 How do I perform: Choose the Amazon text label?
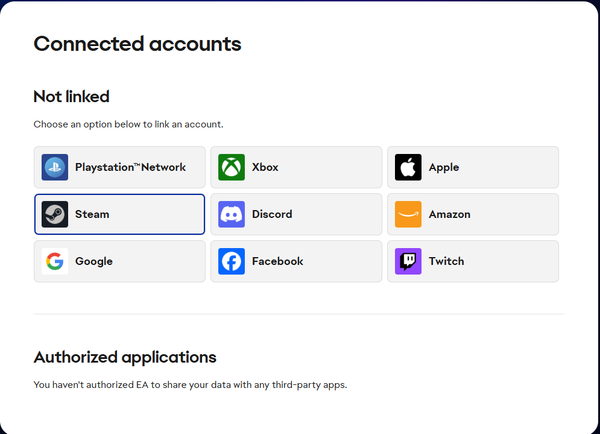point(449,214)
